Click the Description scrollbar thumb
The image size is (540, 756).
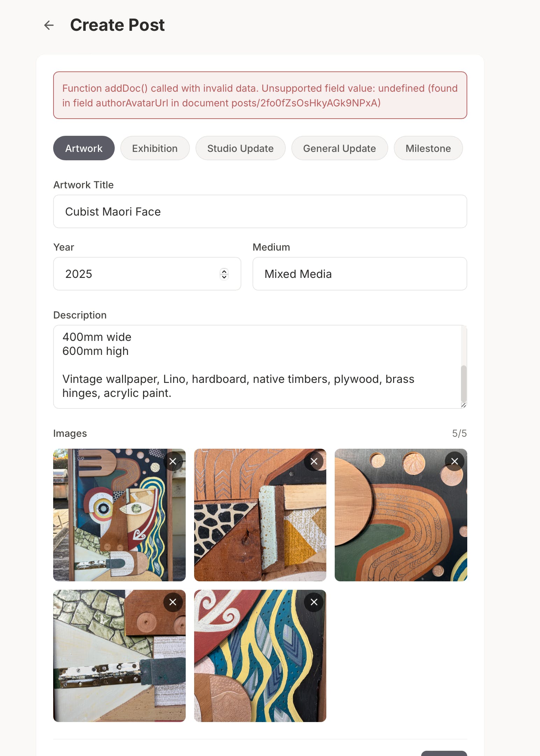coord(464,384)
